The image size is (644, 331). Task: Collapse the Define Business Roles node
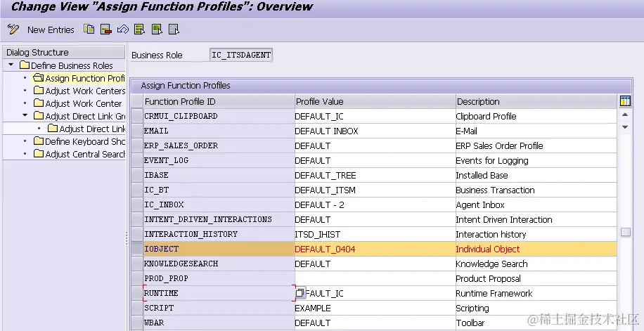pos(11,65)
